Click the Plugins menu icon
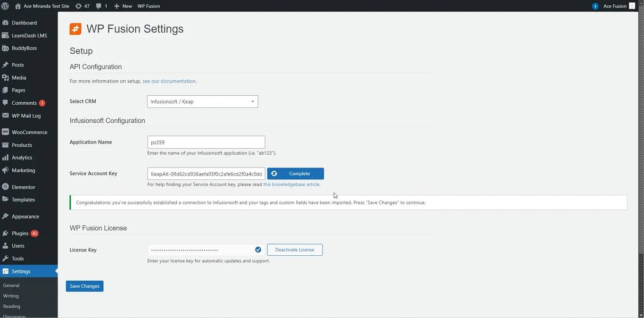644x318 pixels. tap(5, 233)
